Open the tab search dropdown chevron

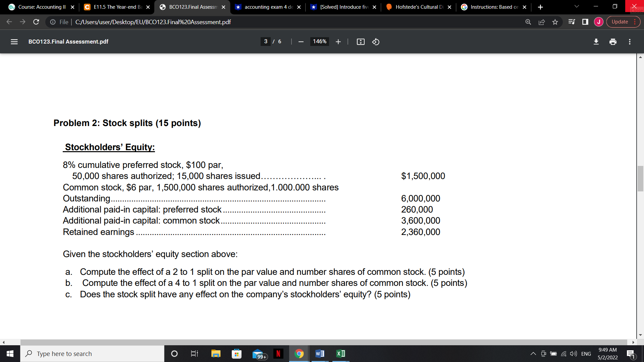point(577,7)
